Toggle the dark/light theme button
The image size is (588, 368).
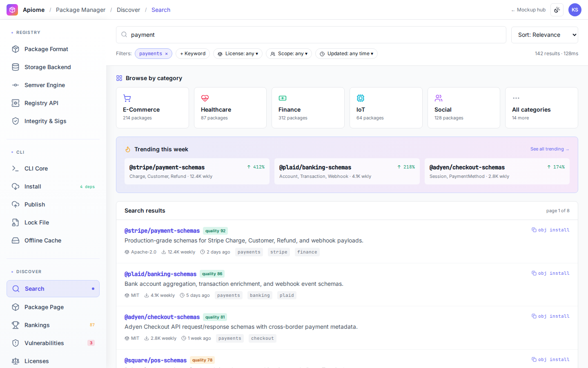[557, 10]
